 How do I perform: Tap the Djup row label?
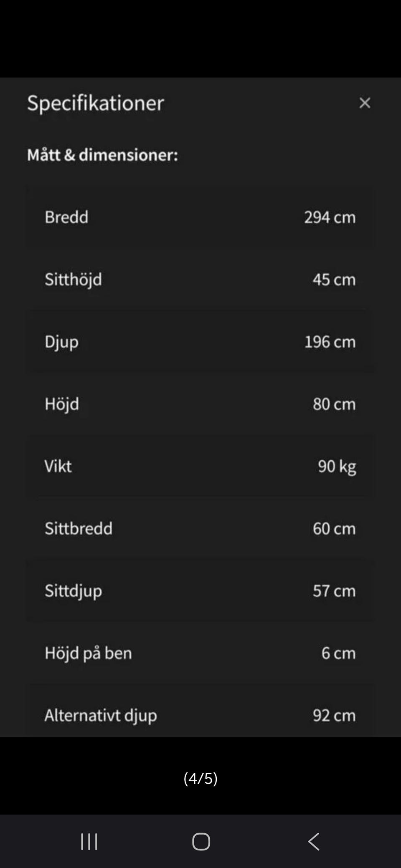[x=61, y=342]
